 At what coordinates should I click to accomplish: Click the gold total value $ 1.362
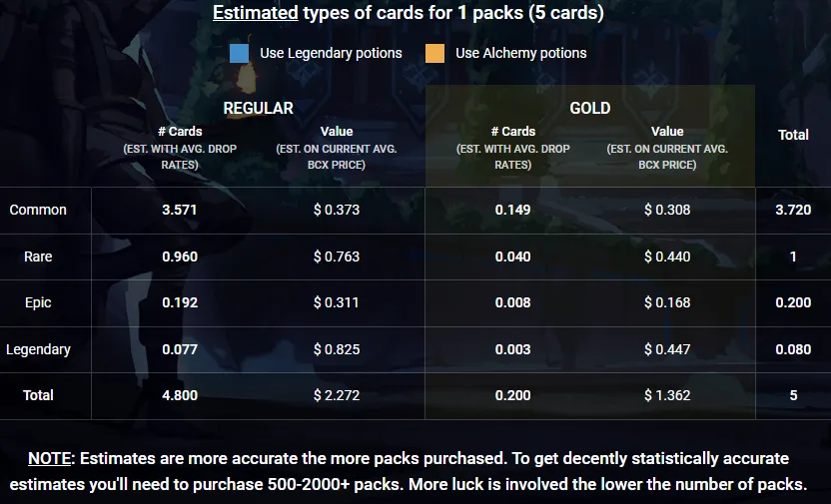[x=667, y=395]
